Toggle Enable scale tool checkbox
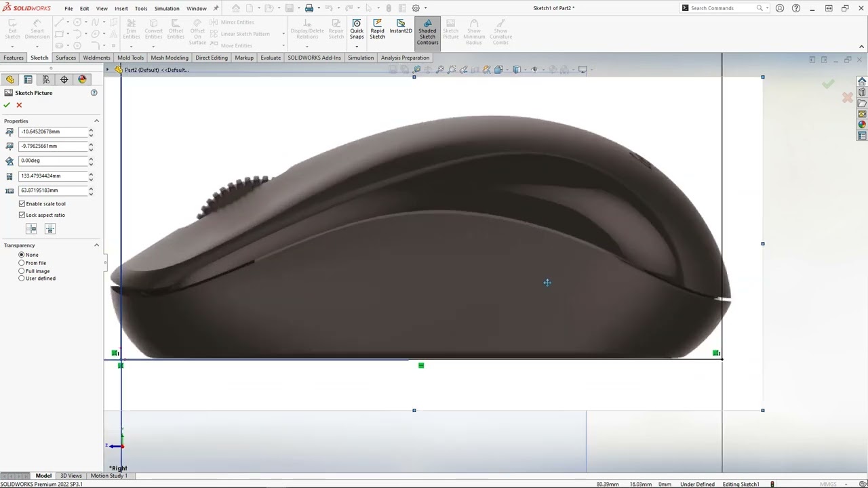 pos(22,203)
